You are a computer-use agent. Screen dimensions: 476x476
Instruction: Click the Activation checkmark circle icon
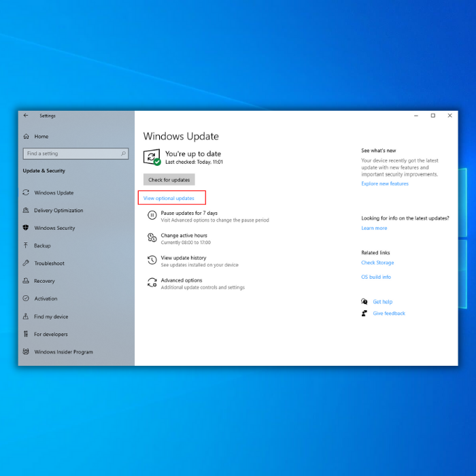tap(26, 299)
